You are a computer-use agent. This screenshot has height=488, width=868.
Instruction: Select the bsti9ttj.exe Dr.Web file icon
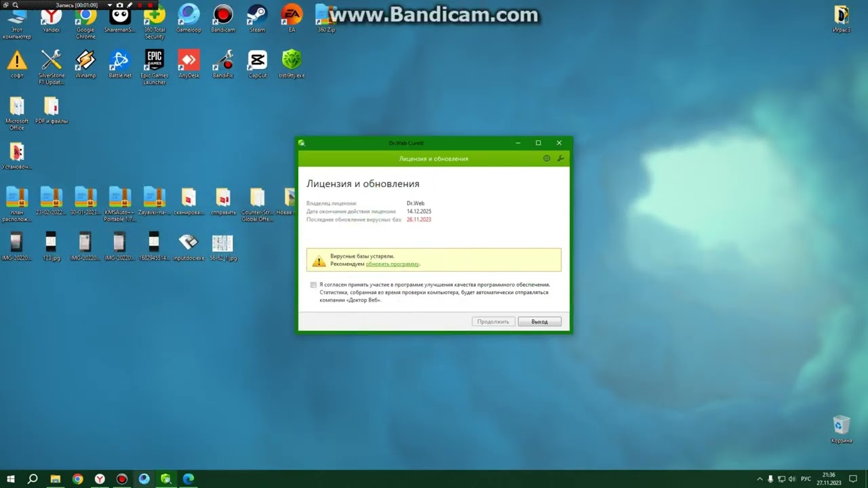pos(292,64)
